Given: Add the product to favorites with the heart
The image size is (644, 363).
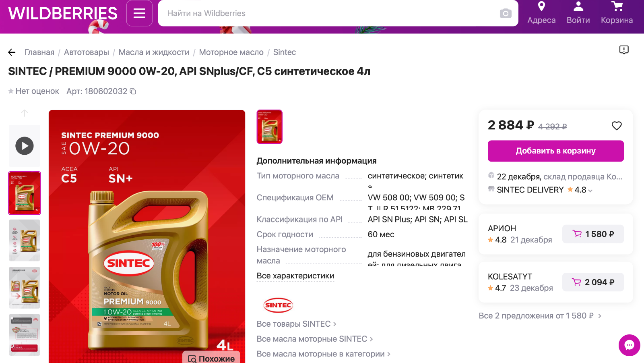Looking at the screenshot, I should 617,126.
